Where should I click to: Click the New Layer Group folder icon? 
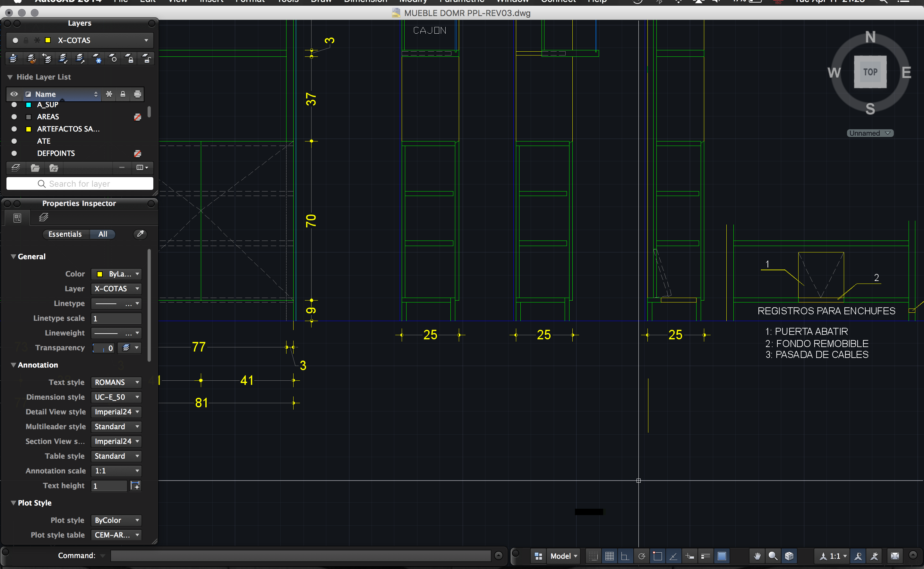(x=35, y=168)
